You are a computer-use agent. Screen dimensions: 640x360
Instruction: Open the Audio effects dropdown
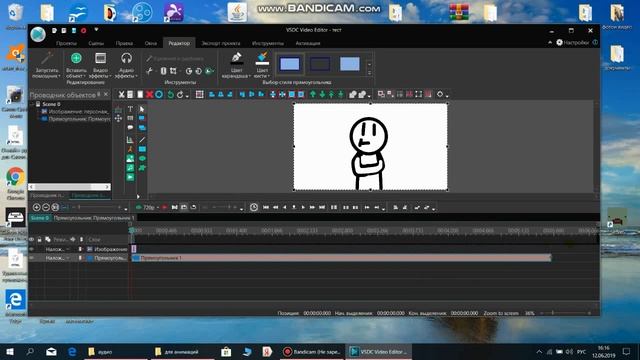[x=136, y=76]
